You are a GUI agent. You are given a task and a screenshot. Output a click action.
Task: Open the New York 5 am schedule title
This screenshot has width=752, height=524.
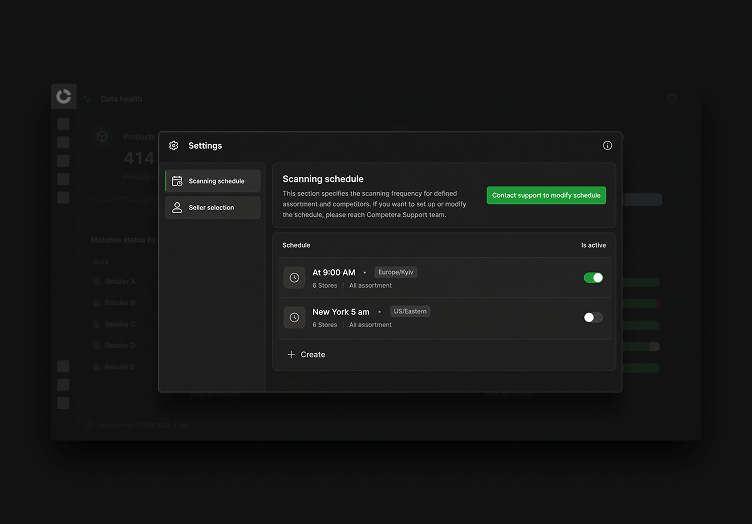click(x=341, y=312)
